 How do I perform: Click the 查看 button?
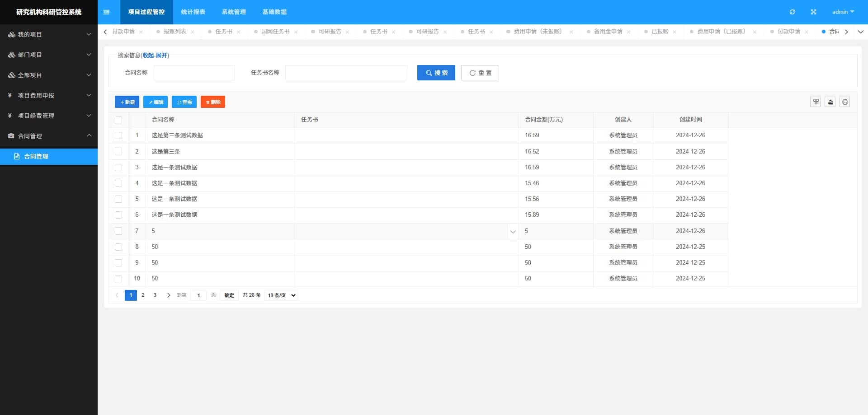(x=184, y=102)
